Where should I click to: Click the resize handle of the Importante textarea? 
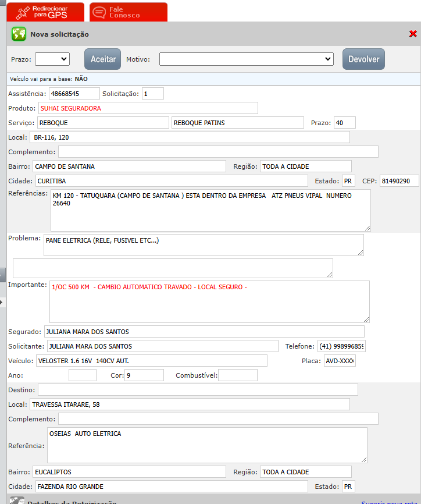[366, 319]
